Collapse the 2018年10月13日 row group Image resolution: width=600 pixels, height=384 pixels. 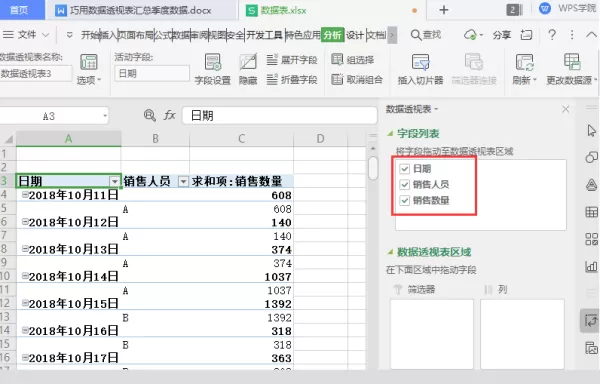click(x=25, y=249)
